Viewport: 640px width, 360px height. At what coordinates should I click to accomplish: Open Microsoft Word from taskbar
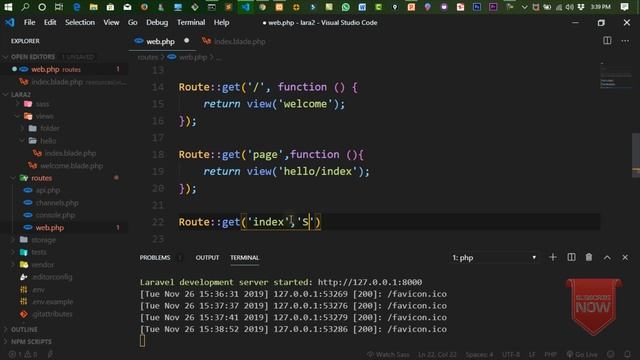[x=362, y=7]
